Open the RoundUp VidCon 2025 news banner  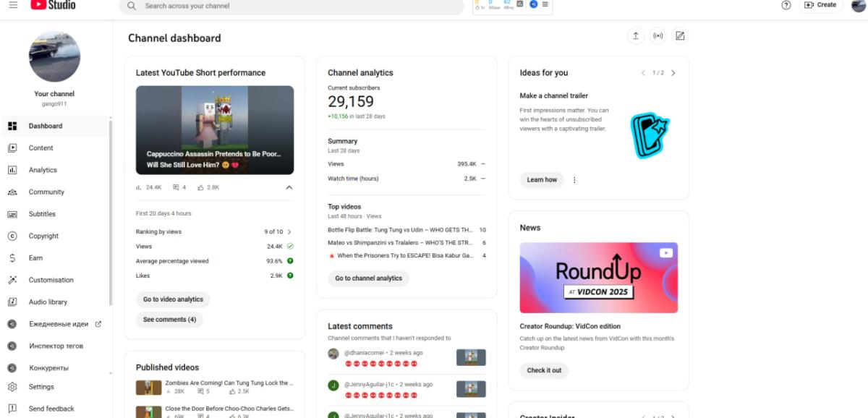pos(599,278)
